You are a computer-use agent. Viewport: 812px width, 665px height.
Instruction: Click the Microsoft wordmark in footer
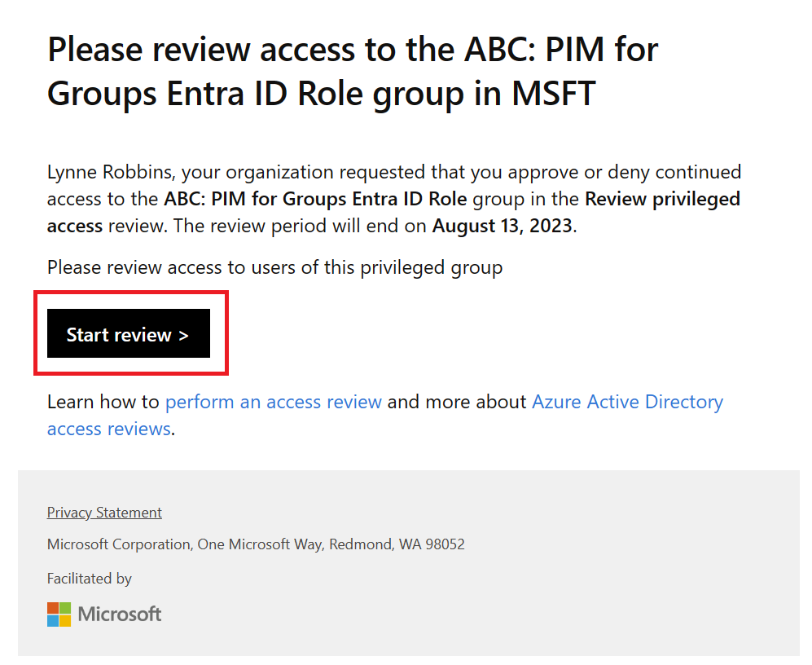click(120, 614)
